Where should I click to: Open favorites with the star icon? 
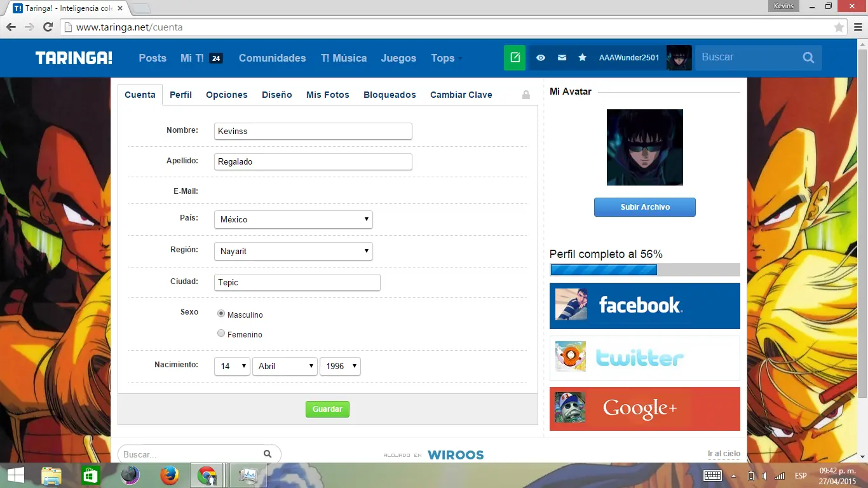tap(582, 58)
